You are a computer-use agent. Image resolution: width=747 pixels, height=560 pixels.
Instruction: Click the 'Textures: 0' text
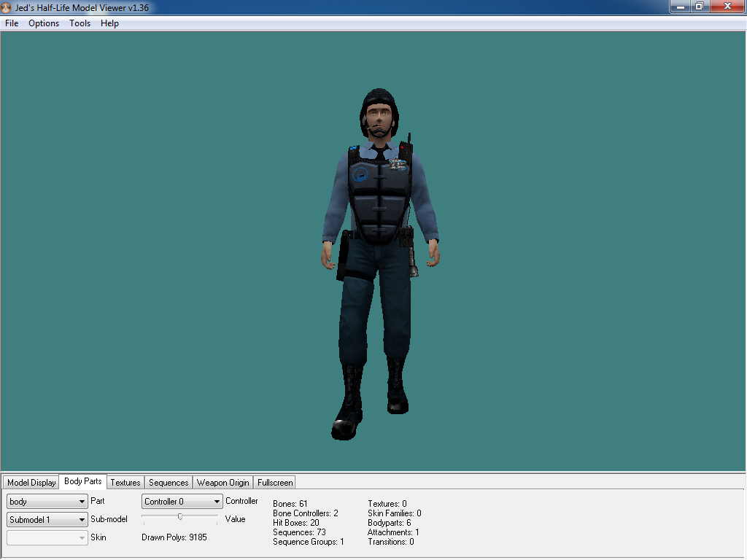(387, 504)
